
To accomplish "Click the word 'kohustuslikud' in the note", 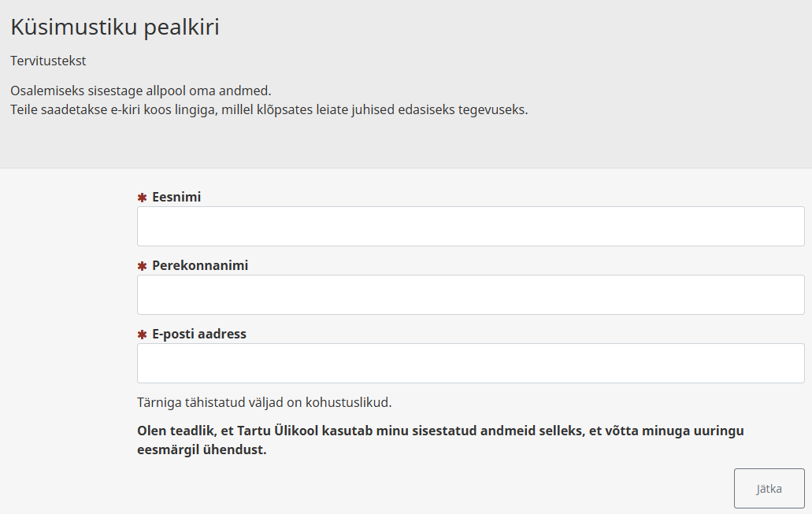I will tap(347, 402).
